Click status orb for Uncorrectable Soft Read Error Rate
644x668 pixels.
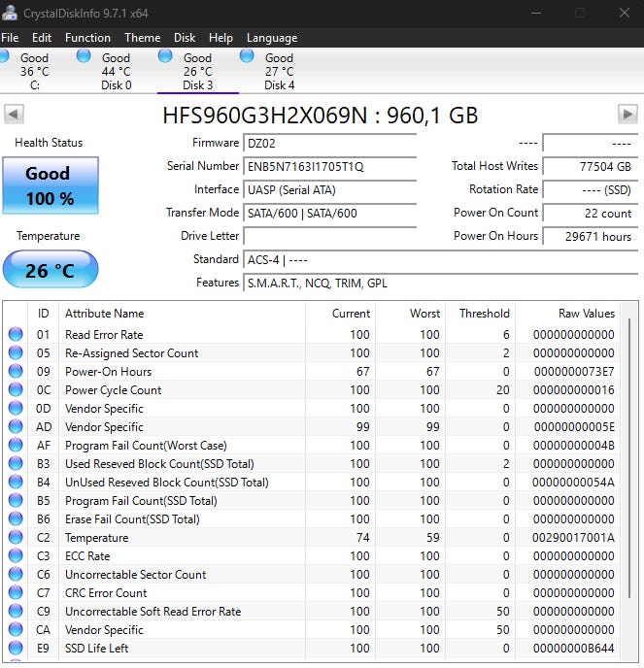click(16, 611)
